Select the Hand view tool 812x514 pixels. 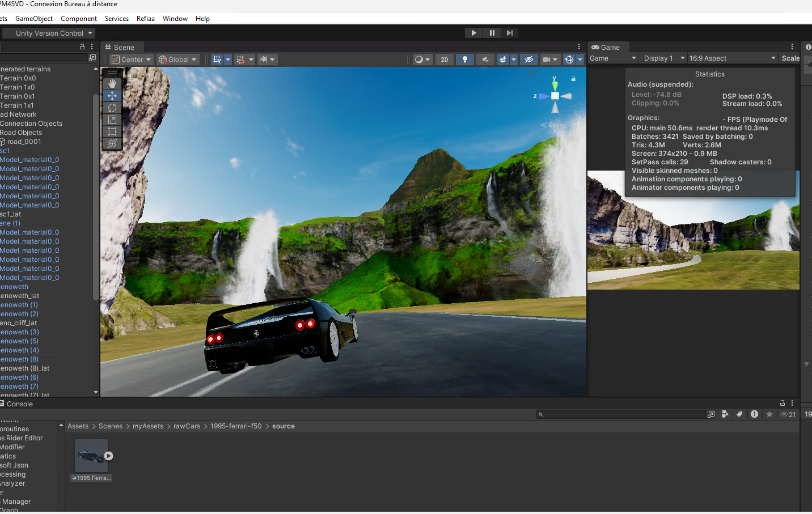pos(112,83)
